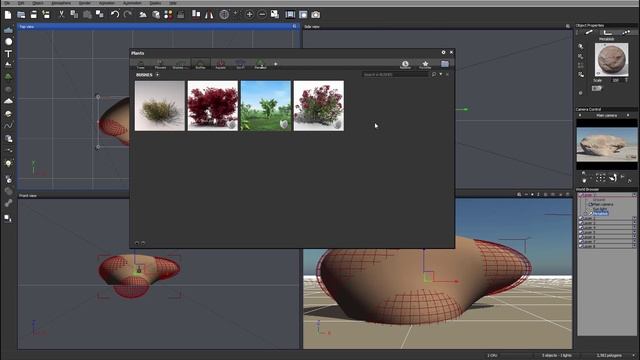Save the scene with the Save icon
Image resolution: width=640 pixels, height=360 pixels.
pos(33,15)
